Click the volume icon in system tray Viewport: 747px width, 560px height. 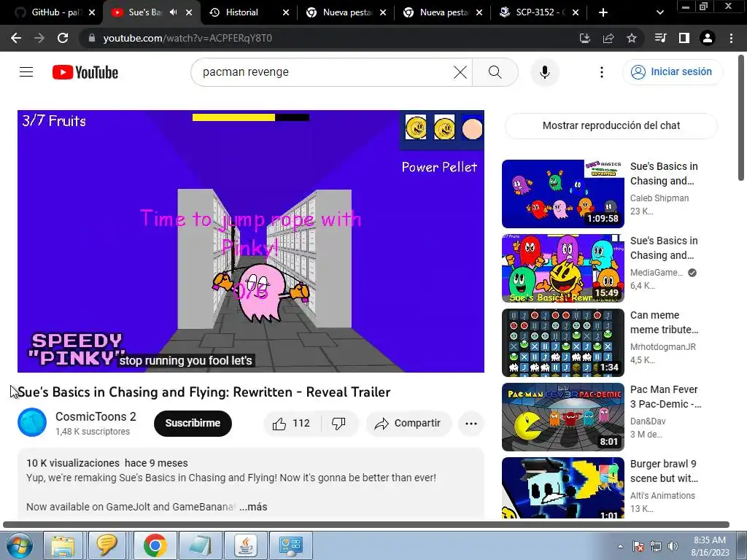[673, 547]
